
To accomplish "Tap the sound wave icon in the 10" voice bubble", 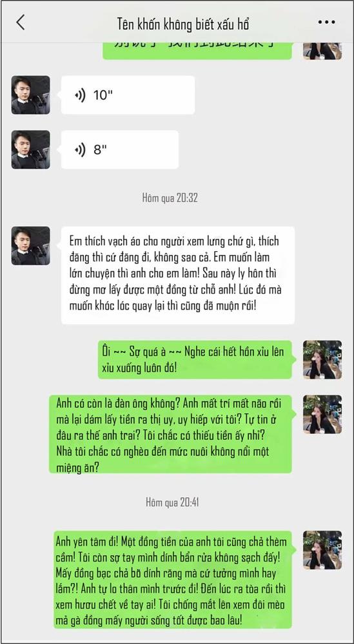I will [80, 95].
